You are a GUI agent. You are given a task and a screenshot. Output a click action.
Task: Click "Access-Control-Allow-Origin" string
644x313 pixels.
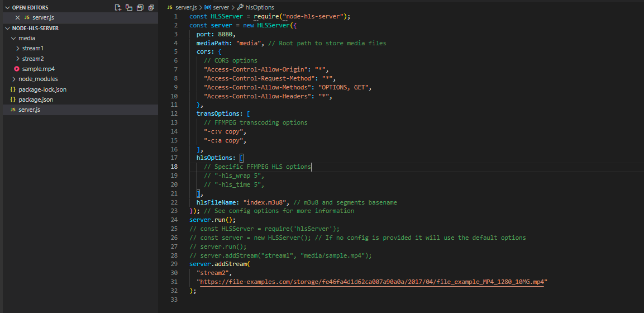255,70
